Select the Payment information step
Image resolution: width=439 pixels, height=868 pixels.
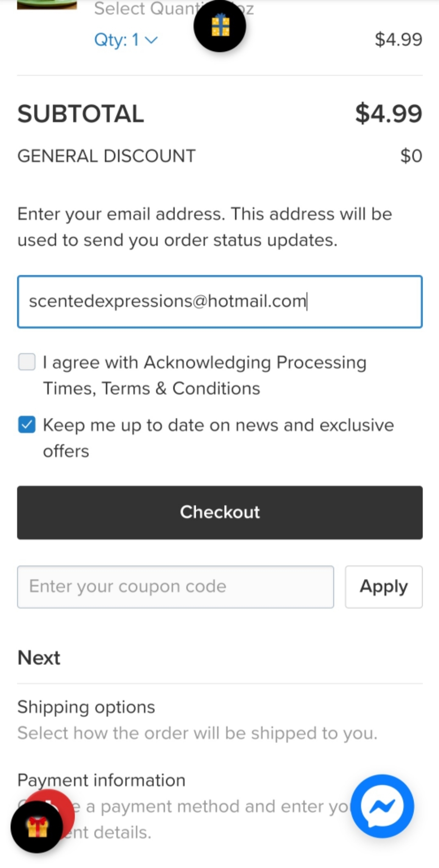tap(101, 780)
